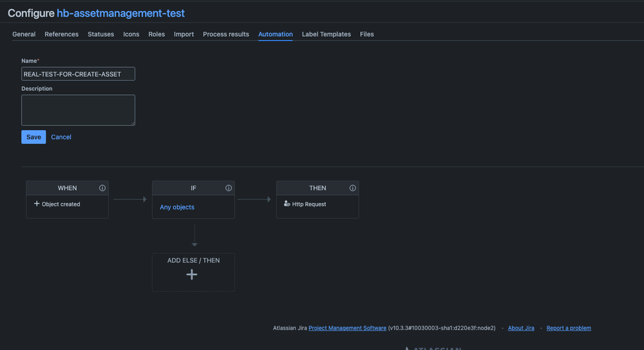Open Project Management Software link
The width and height of the screenshot is (644, 350).
(x=347, y=328)
